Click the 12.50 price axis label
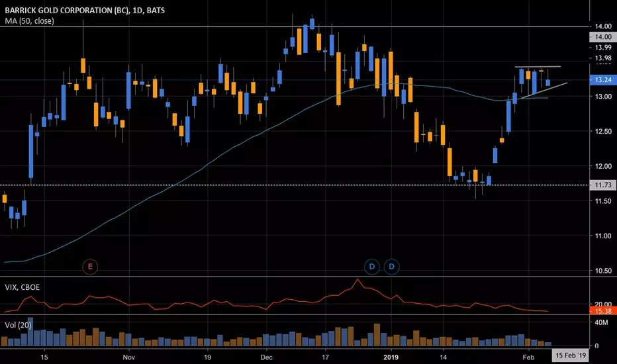 [603, 132]
